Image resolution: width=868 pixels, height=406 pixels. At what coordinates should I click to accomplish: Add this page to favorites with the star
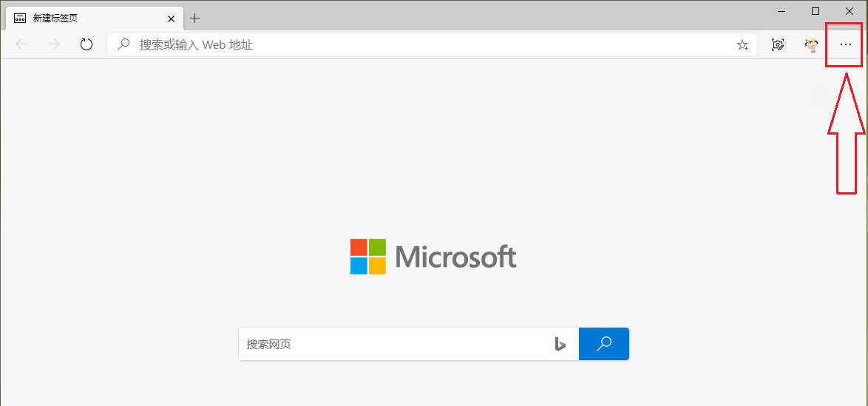coord(742,45)
